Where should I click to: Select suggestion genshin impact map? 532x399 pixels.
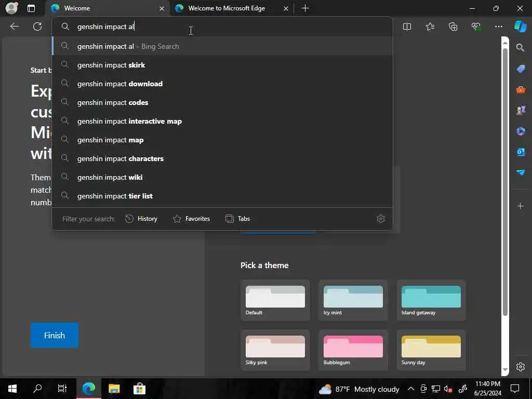pyautogui.click(x=222, y=139)
